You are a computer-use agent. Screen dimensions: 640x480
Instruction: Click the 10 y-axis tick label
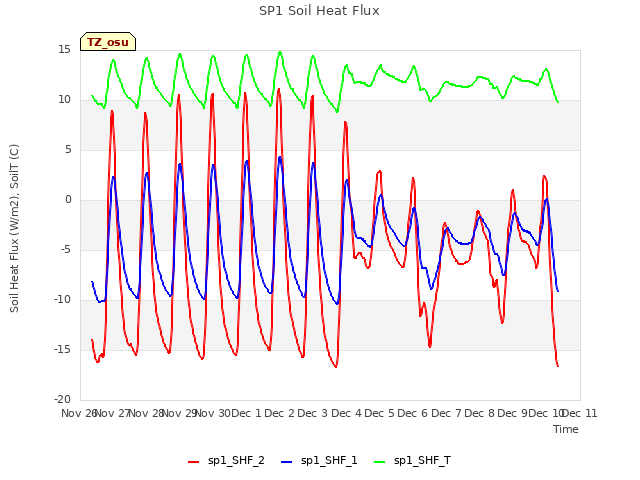pyautogui.click(x=64, y=100)
